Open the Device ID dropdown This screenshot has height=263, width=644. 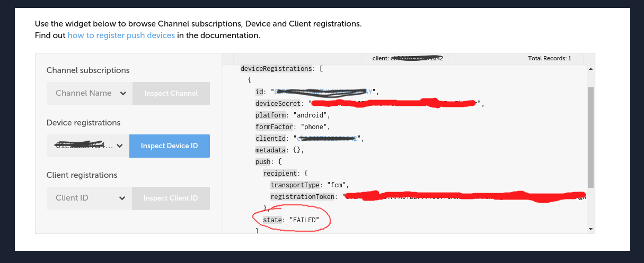(88, 146)
